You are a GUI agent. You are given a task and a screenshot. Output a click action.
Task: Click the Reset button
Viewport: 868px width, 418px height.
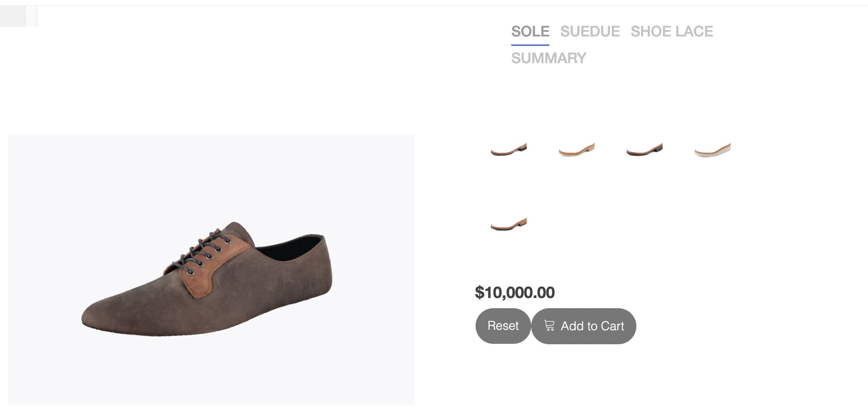coord(503,326)
